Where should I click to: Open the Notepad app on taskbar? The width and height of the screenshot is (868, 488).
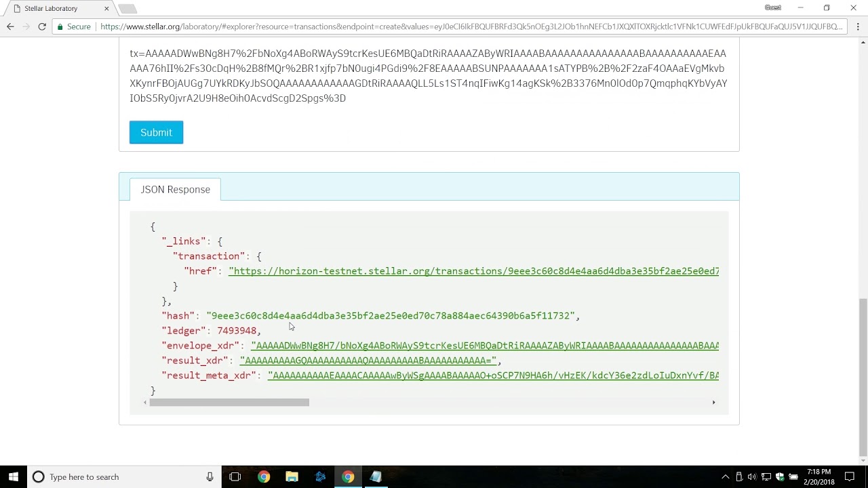coord(376,476)
